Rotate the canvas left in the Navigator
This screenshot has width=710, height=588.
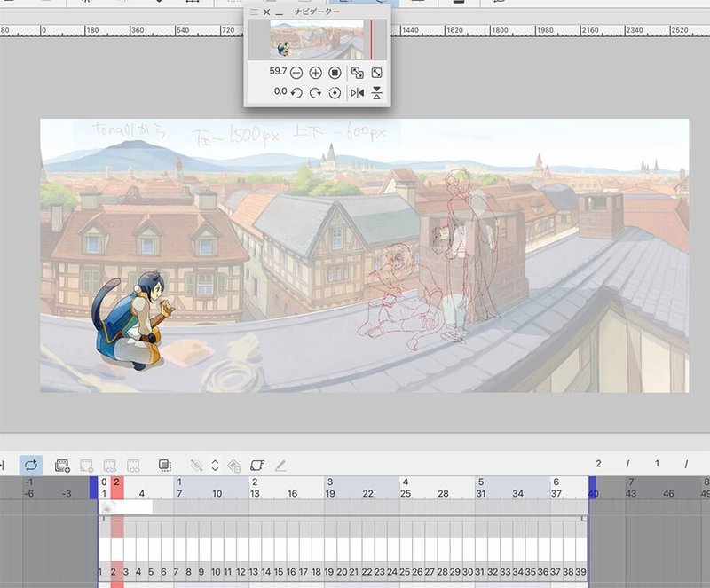click(x=296, y=93)
